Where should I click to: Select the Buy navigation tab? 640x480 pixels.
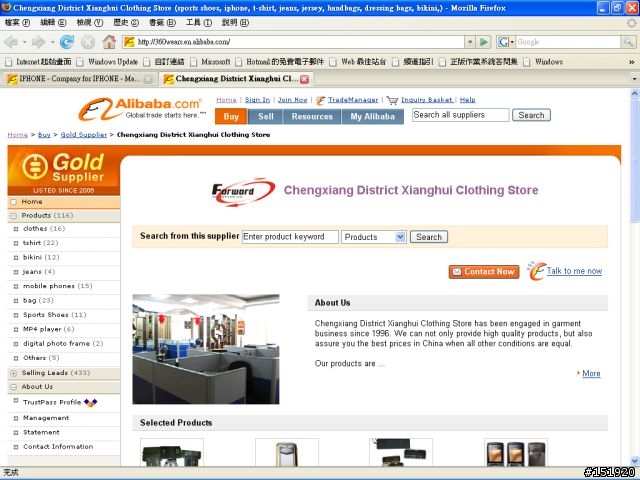[x=231, y=116]
